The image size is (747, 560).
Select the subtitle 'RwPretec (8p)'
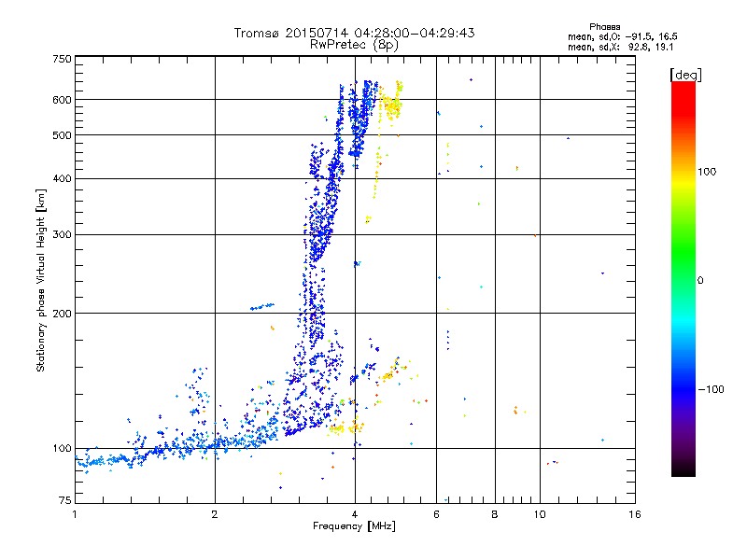(354, 45)
